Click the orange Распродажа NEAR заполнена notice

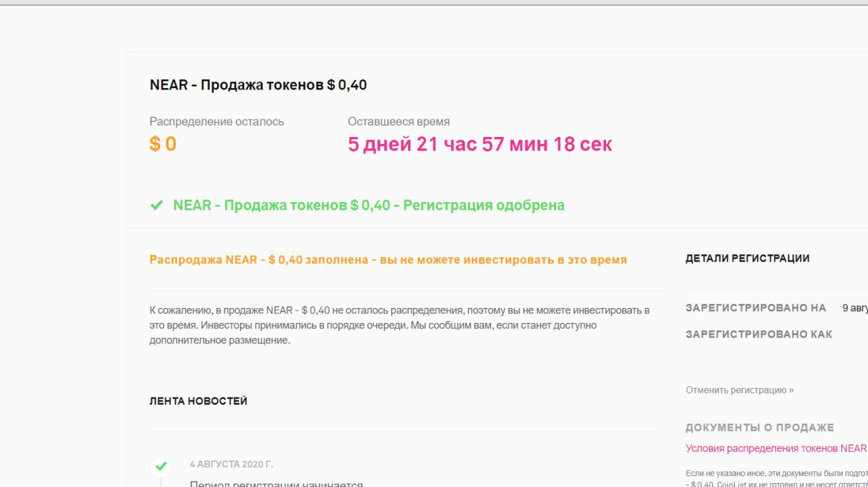[x=388, y=260]
